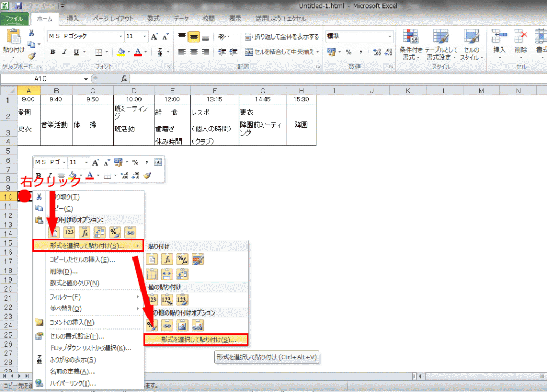Click the paste values (123) icon in context menu

tap(69, 232)
